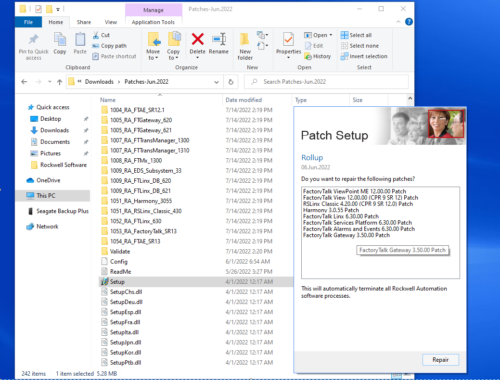Click the Paste clipboard icon
The image size is (500, 380).
(x=80, y=39)
